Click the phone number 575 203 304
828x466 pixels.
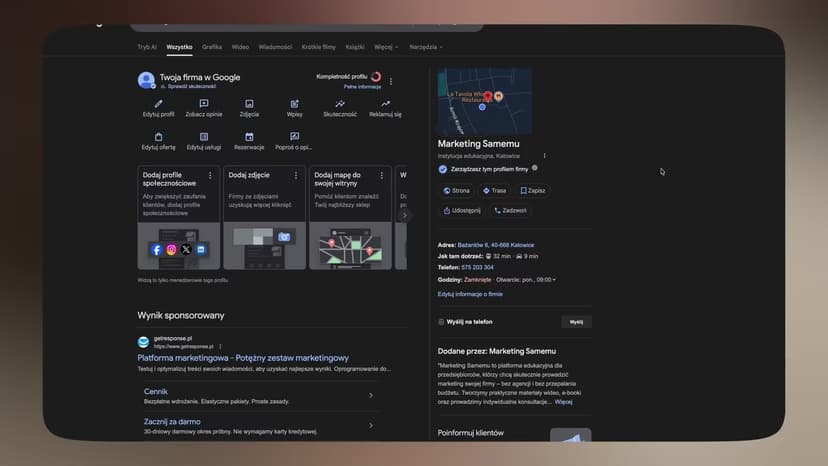477,267
